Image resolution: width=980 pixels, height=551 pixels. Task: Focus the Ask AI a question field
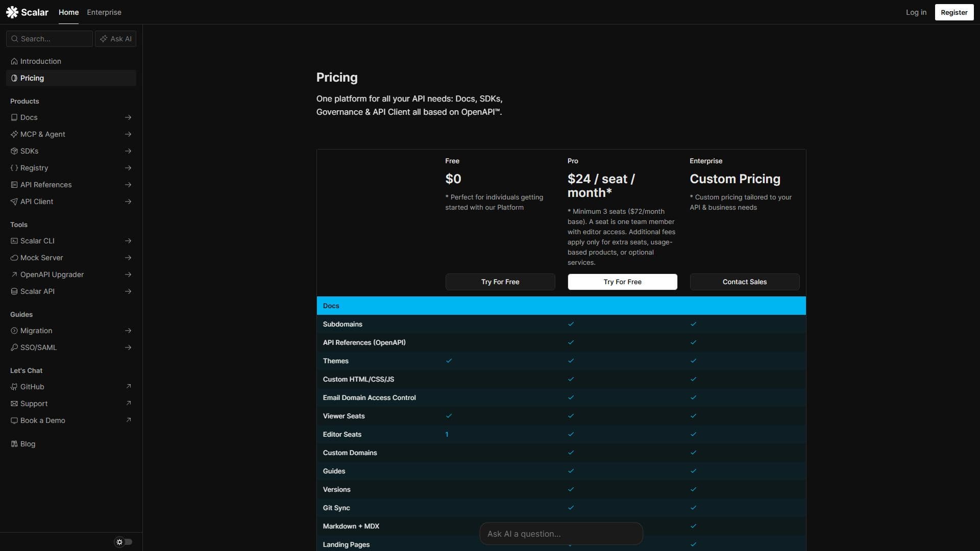[x=561, y=534]
